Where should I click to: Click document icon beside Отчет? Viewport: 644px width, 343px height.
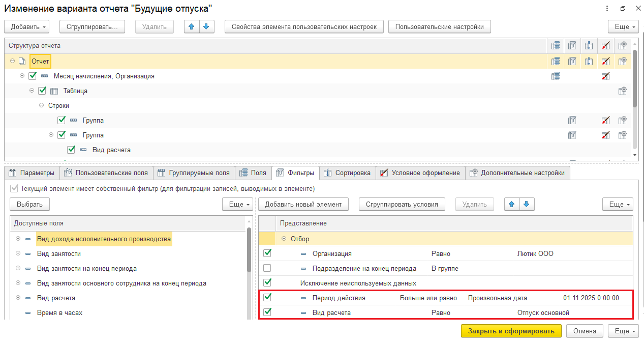click(x=22, y=61)
